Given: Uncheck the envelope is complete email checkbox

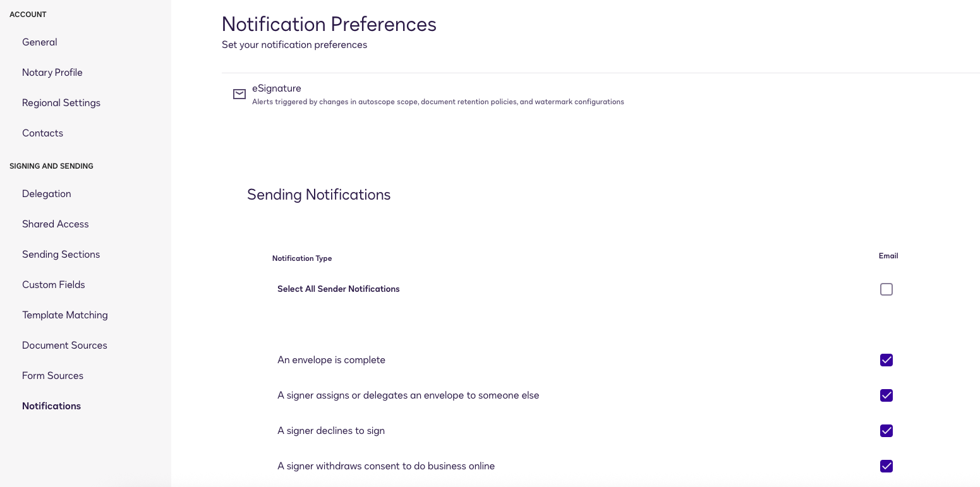Looking at the screenshot, I should pos(886,360).
